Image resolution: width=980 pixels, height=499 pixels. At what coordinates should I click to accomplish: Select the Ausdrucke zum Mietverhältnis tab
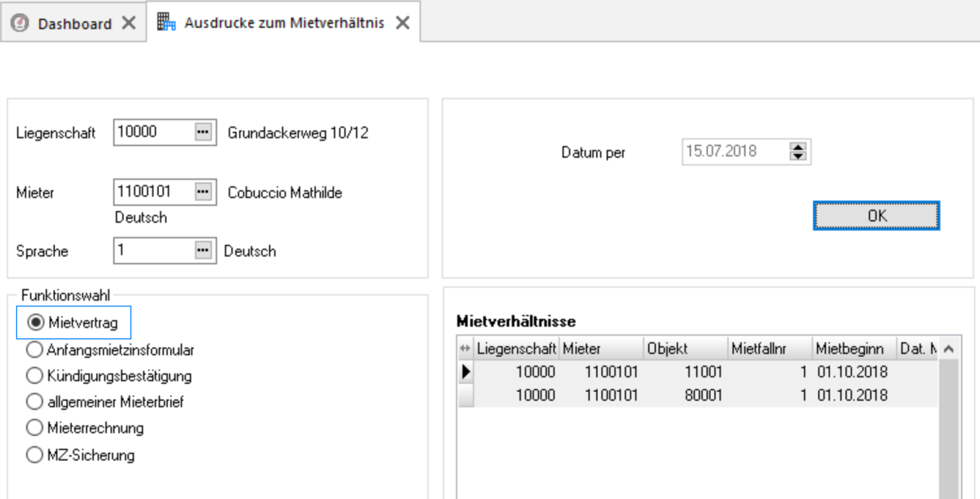click(283, 23)
